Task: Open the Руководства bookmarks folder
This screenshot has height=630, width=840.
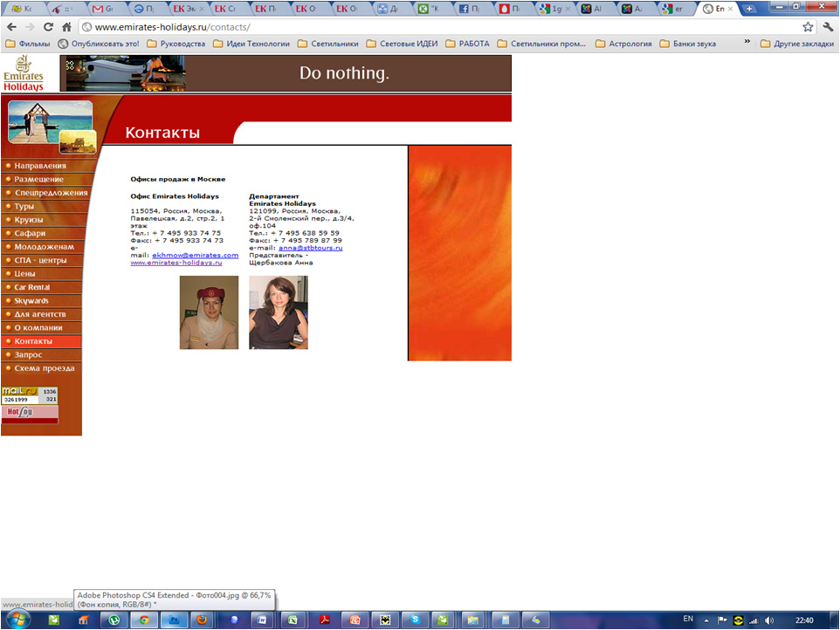Action: [176, 44]
